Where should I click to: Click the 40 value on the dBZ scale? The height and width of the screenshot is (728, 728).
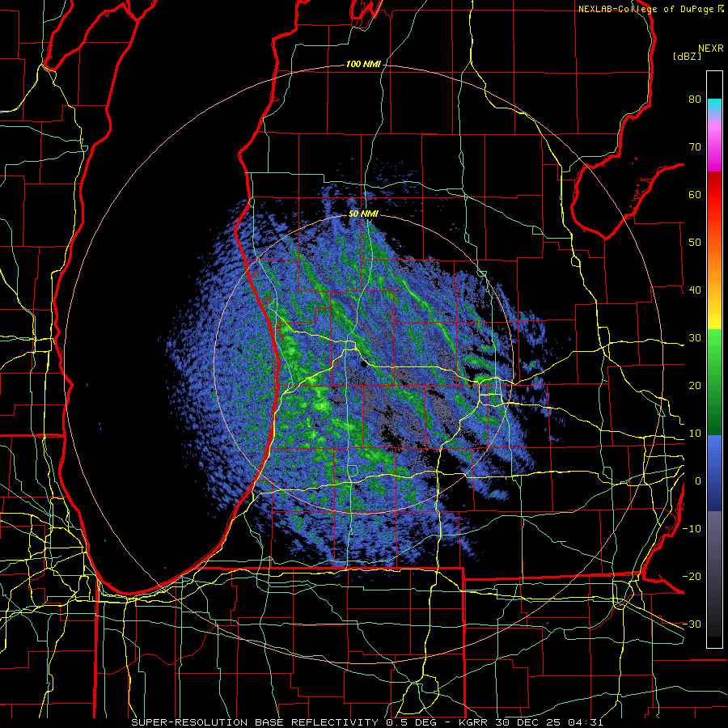tap(695, 290)
